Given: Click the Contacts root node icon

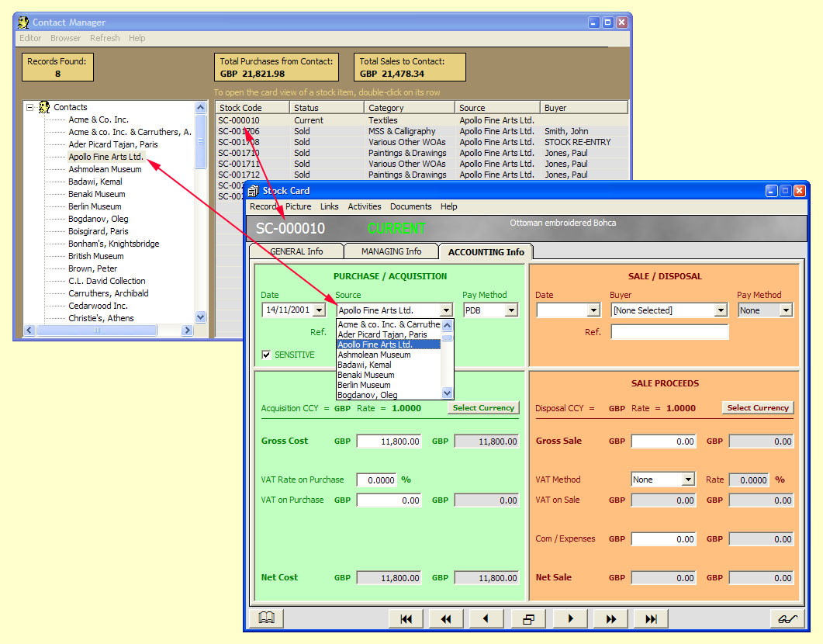Looking at the screenshot, I should click(45, 107).
